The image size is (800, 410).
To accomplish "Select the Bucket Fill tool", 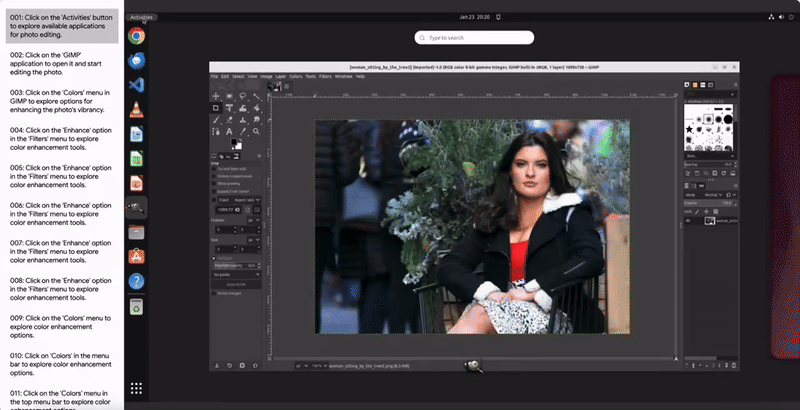I will 256,108.
